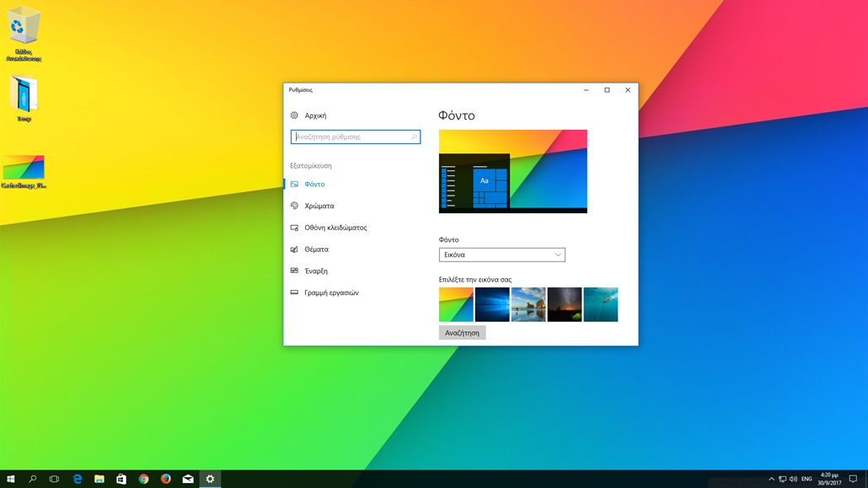Open the Θέματα settings section
This screenshot has width=868, height=488.
point(317,249)
